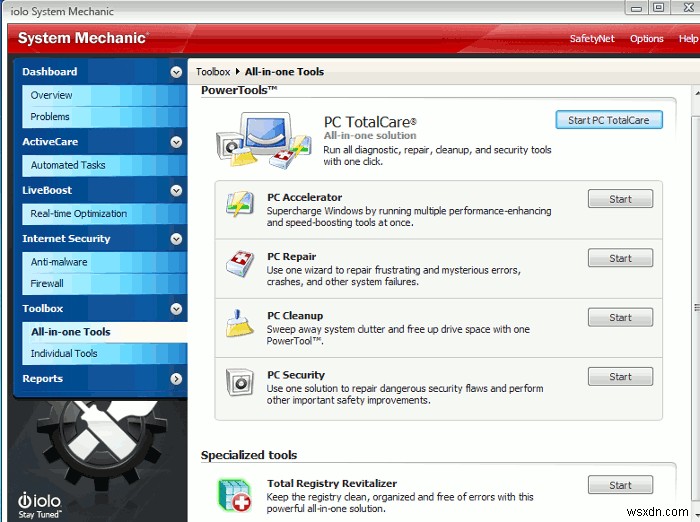This screenshot has height=522, width=700.
Task: Click the PC Repair first-aid kit icon
Action: point(240,263)
